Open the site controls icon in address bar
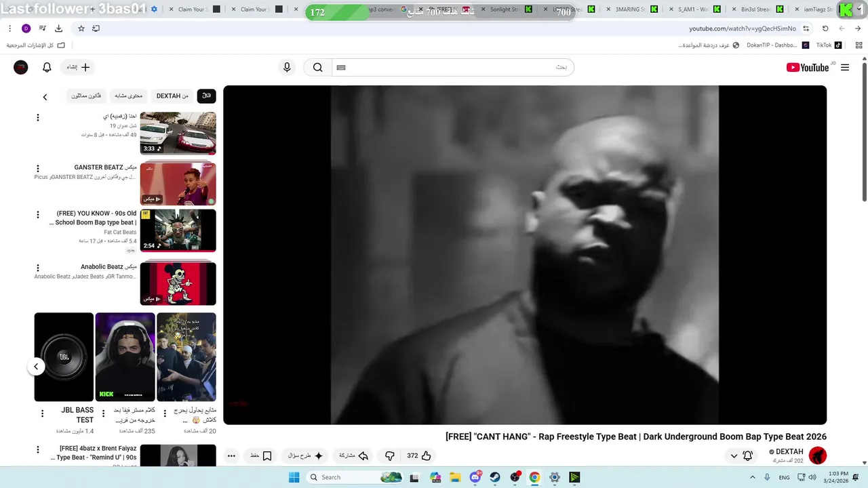The width and height of the screenshot is (868, 488). point(806,28)
